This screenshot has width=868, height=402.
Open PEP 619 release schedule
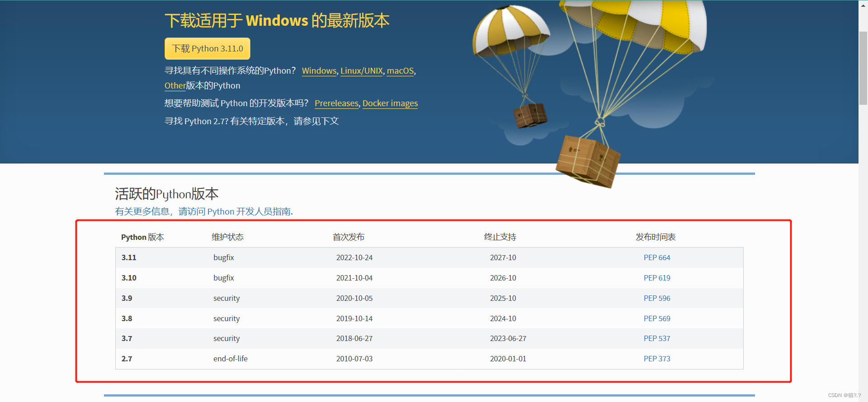click(x=657, y=278)
